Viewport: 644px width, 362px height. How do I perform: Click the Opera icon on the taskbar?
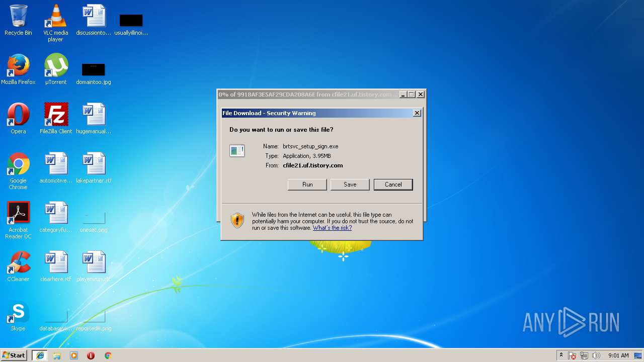(x=91, y=355)
